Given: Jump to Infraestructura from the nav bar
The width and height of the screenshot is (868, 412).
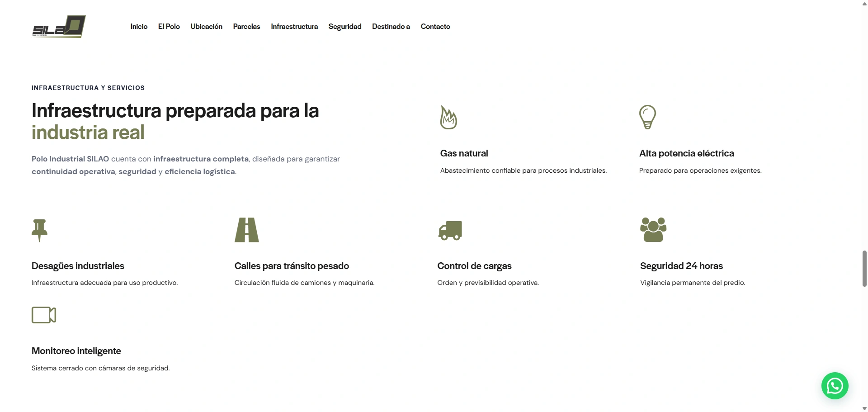Looking at the screenshot, I should [294, 27].
